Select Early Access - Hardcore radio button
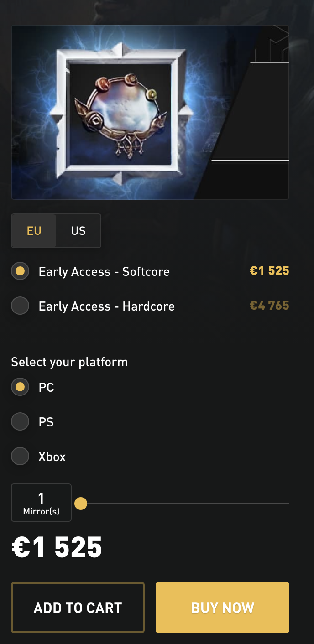Image resolution: width=314 pixels, height=644 pixels. tap(20, 306)
